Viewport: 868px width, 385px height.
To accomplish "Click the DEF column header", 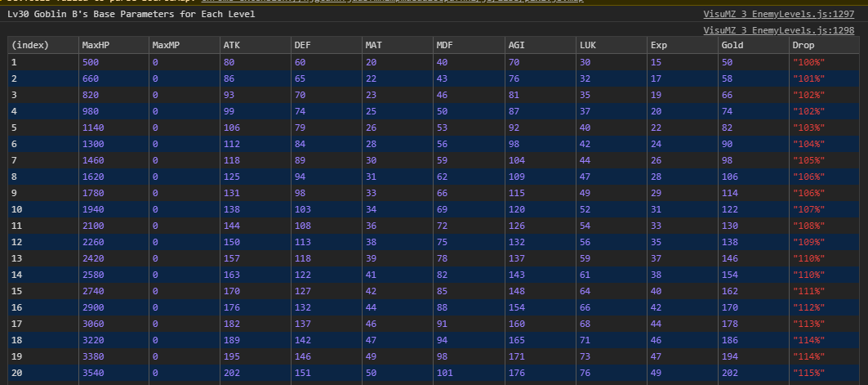I will point(302,45).
